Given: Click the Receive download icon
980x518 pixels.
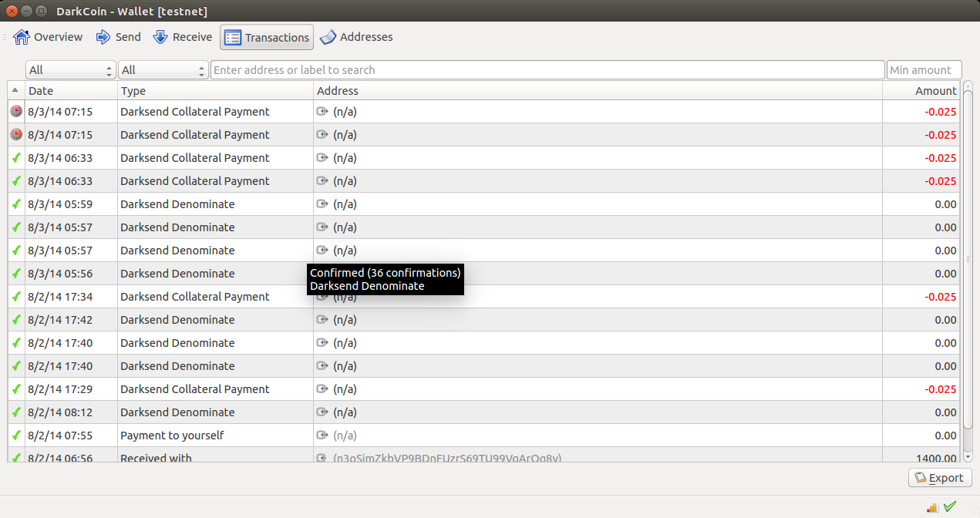Looking at the screenshot, I should coord(160,37).
